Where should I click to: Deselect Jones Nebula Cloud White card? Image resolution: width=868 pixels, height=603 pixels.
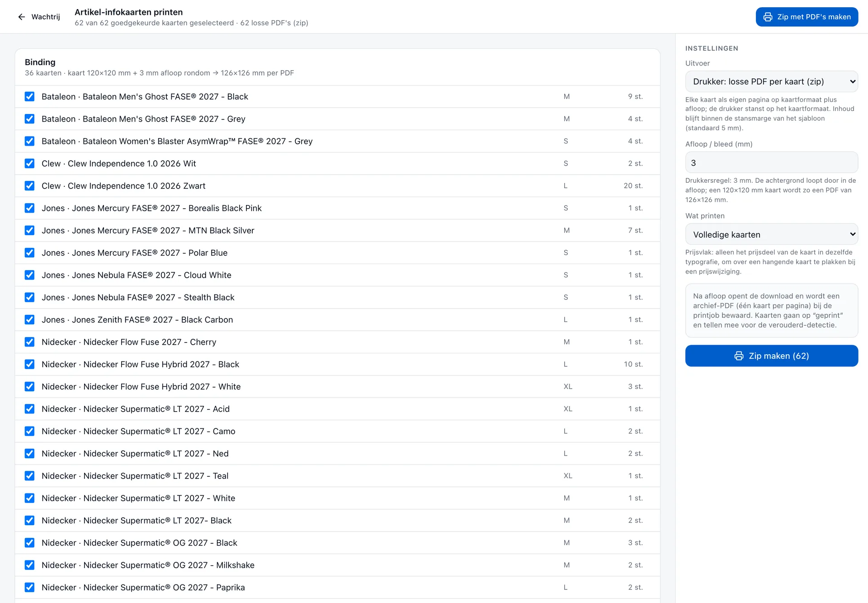coord(29,275)
